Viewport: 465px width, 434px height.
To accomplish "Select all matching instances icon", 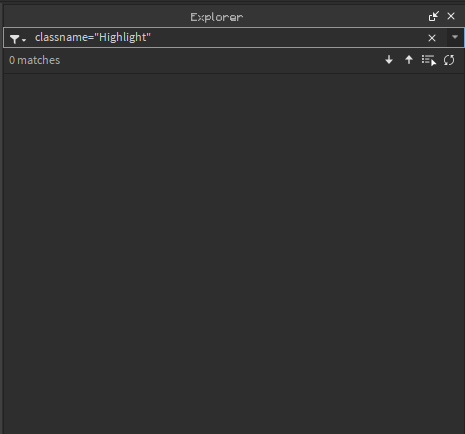I will pos(429,60).
